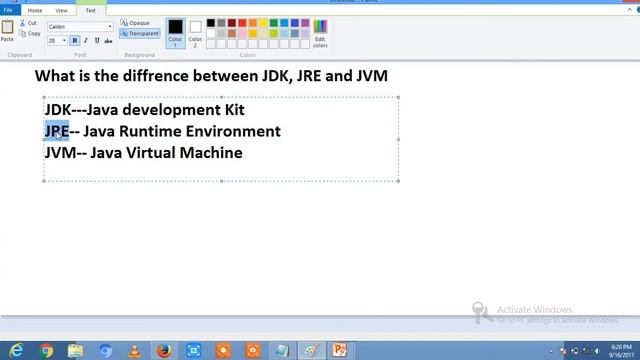Pick the purple palette swatch
Image resolution: width=640 pixels, height=360 pixels.
point(305,23)
